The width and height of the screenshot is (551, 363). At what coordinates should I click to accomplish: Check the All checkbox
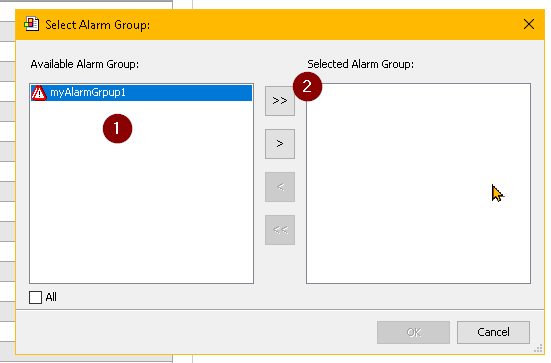click(35, 297)
